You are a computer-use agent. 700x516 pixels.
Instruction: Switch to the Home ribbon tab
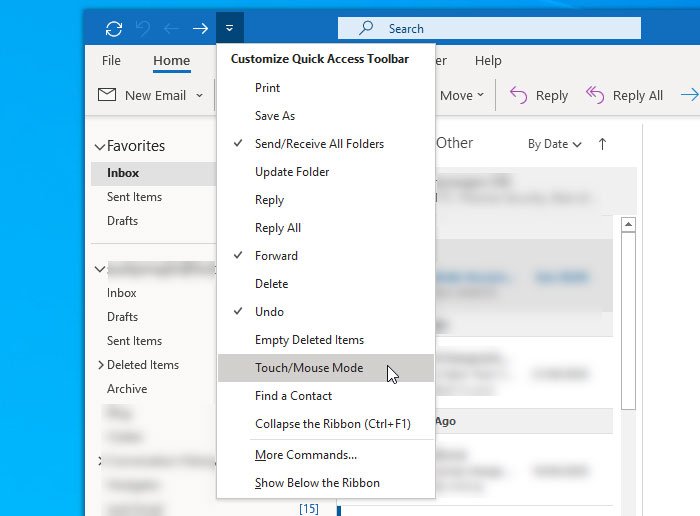click(171, 61)
